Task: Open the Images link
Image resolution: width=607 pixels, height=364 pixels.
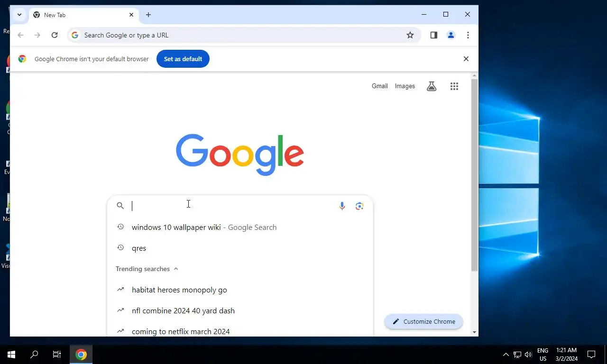Action: click(405, 86)
